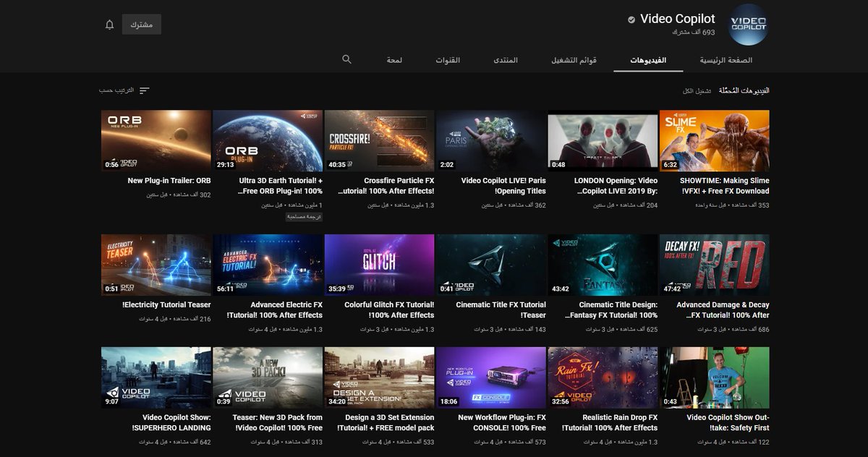Open the SUPERHERO LANDING show thumbnail
This screenshot has width=868, height=457.
point(156,377)
